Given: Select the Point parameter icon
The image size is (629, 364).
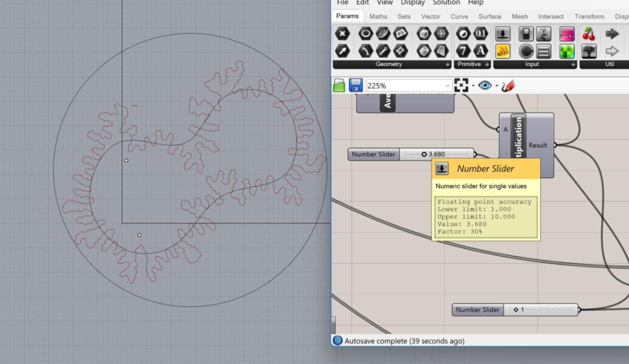Looking at the screenshot, I should (x=342, y=34).
